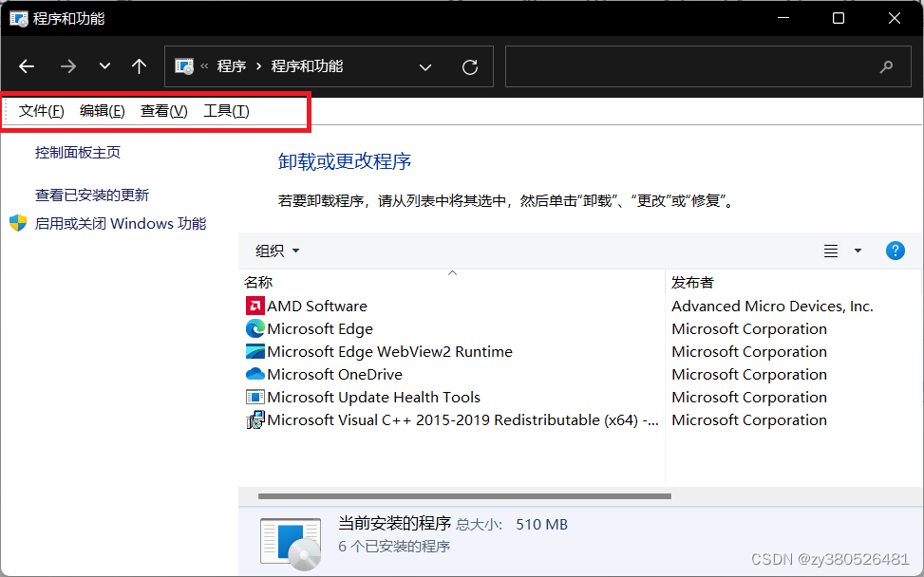Select the AMD Software entry name
The height and width of the screenshot is (577, 924).
(x=317, y=307)
